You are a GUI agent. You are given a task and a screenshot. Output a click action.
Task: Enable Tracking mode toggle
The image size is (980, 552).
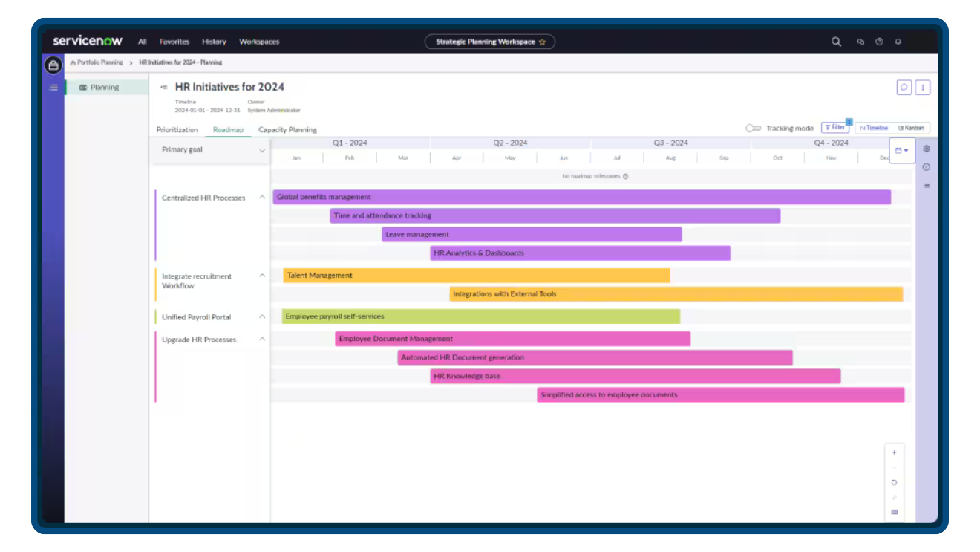tap(752, 128)
